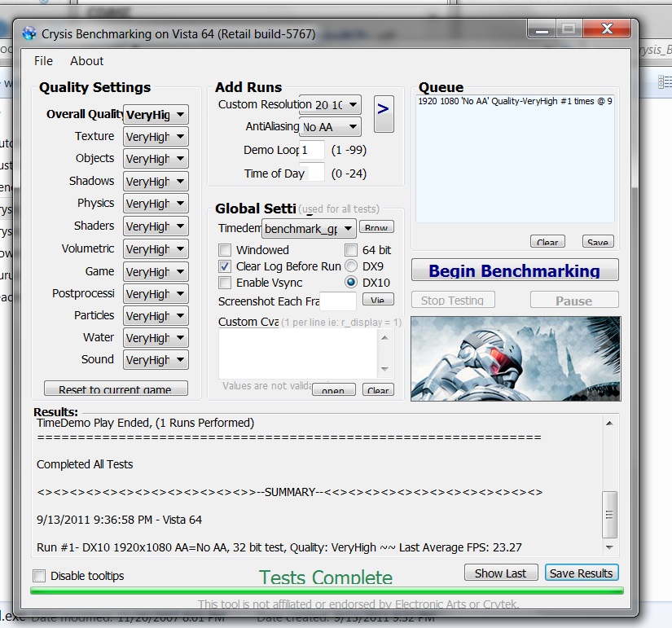Viewport: 672px width, 628px height.
Task: Click the view icon in the background window
Action: coord(665,81)
